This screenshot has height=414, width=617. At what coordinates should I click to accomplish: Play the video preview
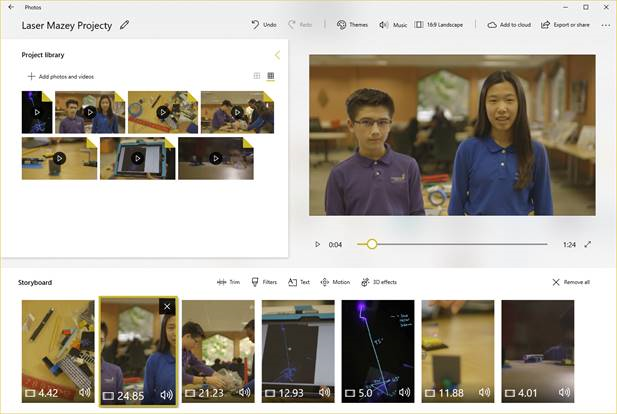pos(318,244)
